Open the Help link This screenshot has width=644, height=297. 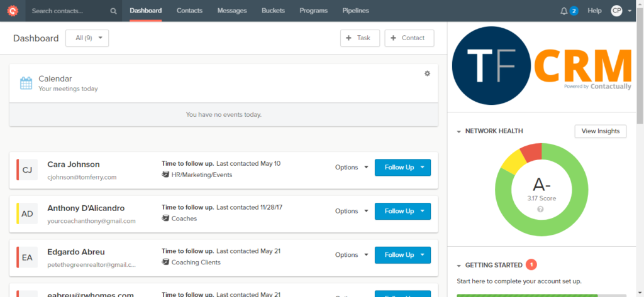pyautogui.click(x=594, y=11)
